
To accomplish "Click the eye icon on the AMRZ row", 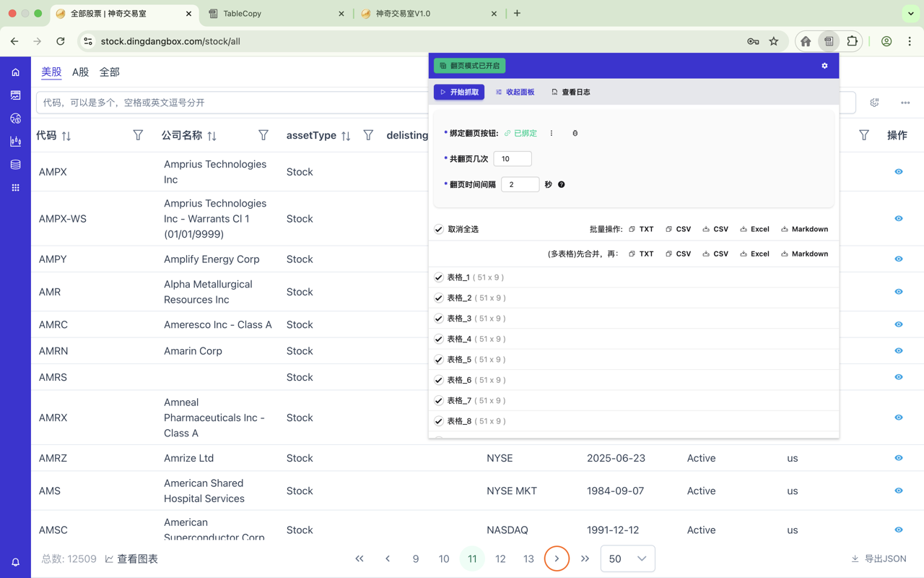I will [898, 457].
